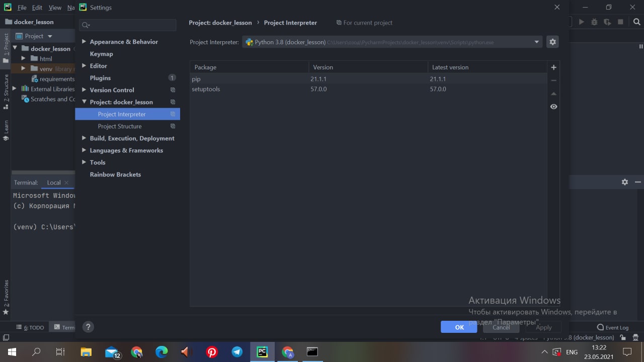Click the Run icon in main toolbar
This screenshot has height=362, width=644.
tap(582, 22)
